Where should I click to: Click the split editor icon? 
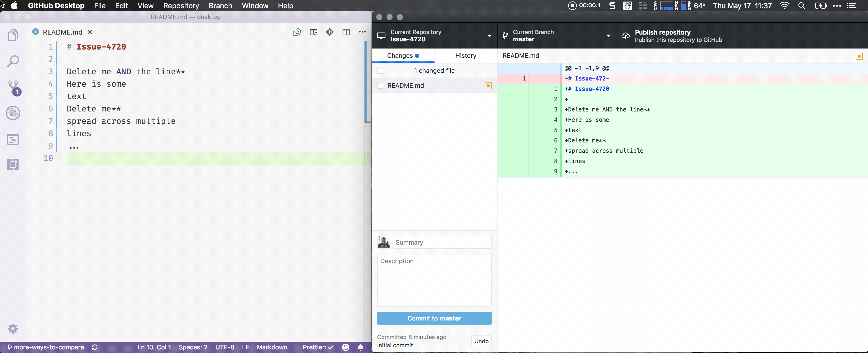point(346,32)
